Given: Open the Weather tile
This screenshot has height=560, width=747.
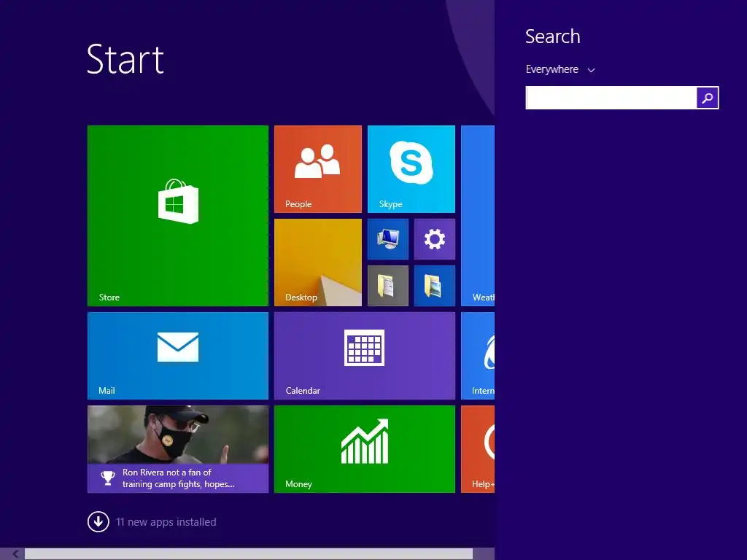Looking at the screenshot, I should 478,216.
